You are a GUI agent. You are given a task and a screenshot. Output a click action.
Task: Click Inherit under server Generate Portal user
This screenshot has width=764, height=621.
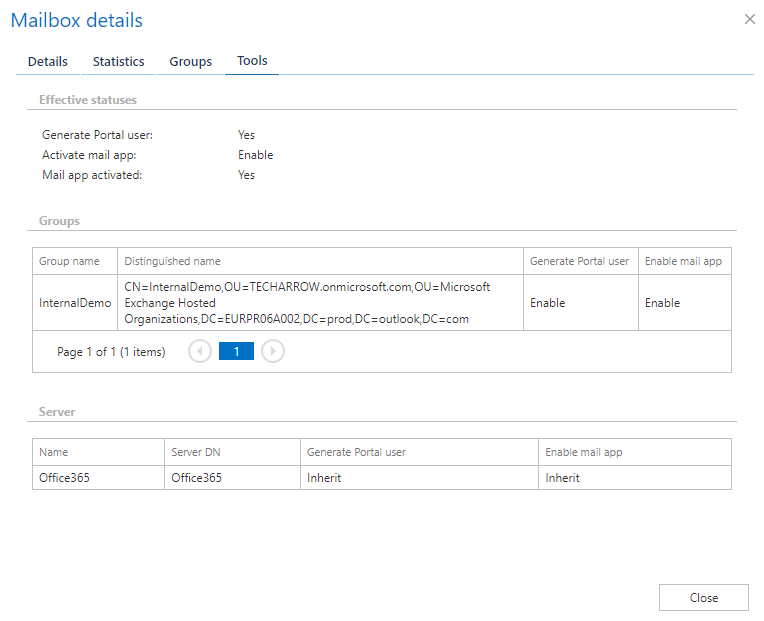(x=324, y=478)
